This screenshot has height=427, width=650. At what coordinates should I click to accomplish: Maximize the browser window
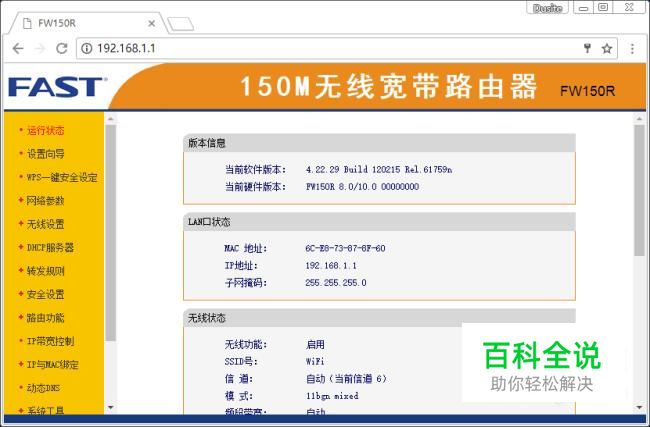click(x=603, y=8)
